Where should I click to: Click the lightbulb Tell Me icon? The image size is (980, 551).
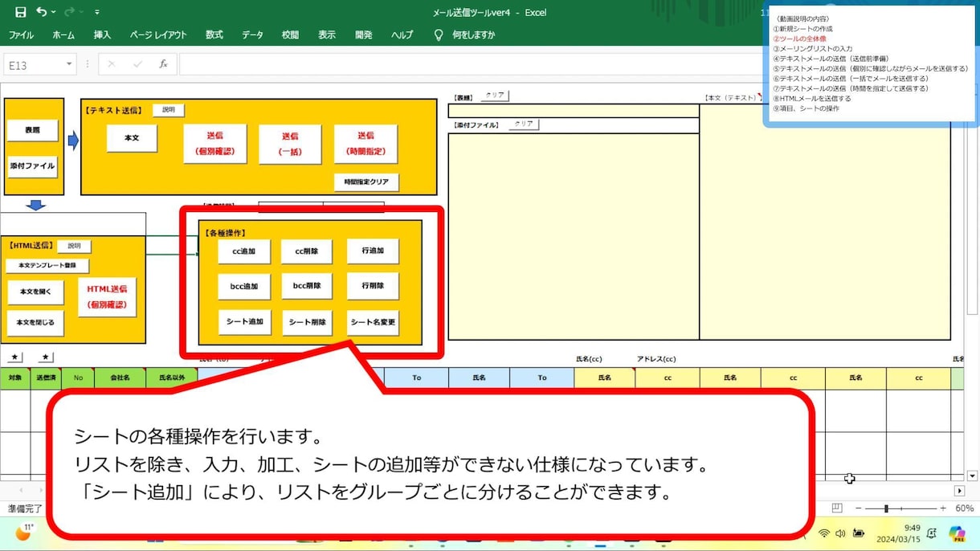[x=439, y=35]
